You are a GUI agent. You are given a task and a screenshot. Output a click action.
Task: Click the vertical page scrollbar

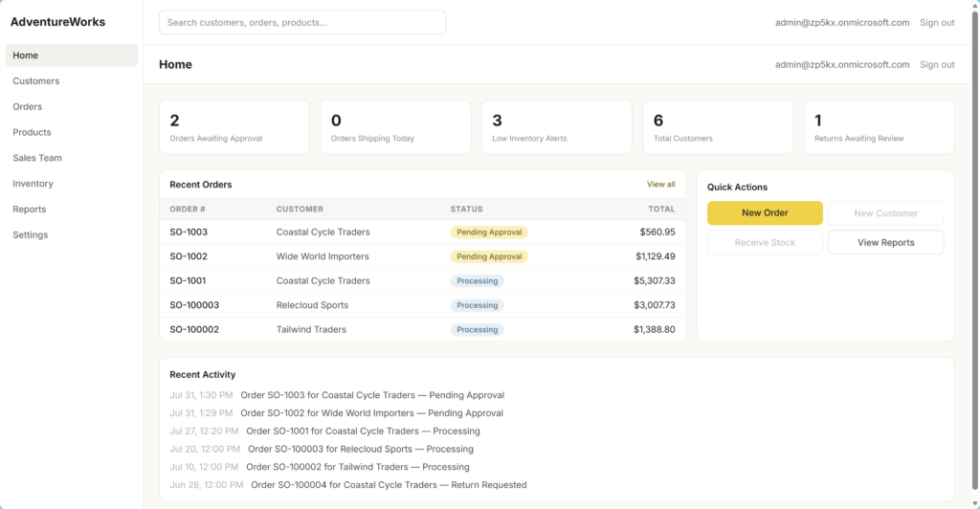[x=975, y=250]
